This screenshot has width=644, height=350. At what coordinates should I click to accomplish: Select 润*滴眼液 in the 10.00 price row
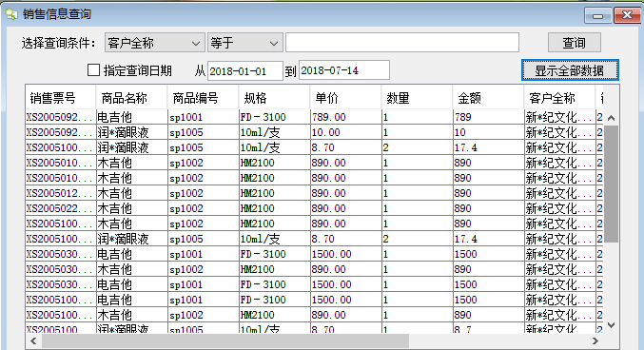pyautogui.click(x=131, y=133)
